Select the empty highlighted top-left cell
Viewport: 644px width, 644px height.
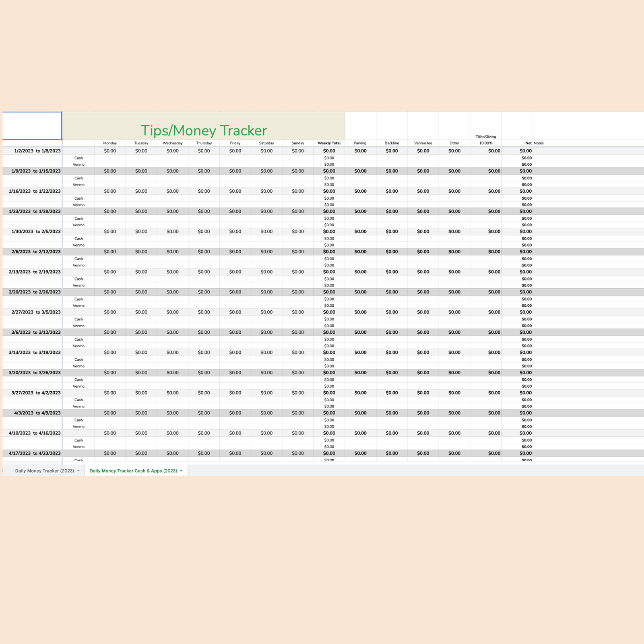[32, 126]
